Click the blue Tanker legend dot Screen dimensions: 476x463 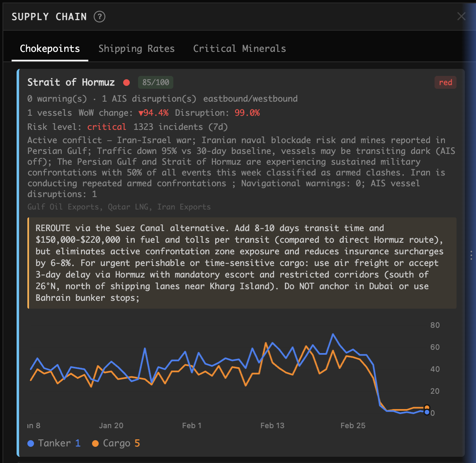coord(31,443)
